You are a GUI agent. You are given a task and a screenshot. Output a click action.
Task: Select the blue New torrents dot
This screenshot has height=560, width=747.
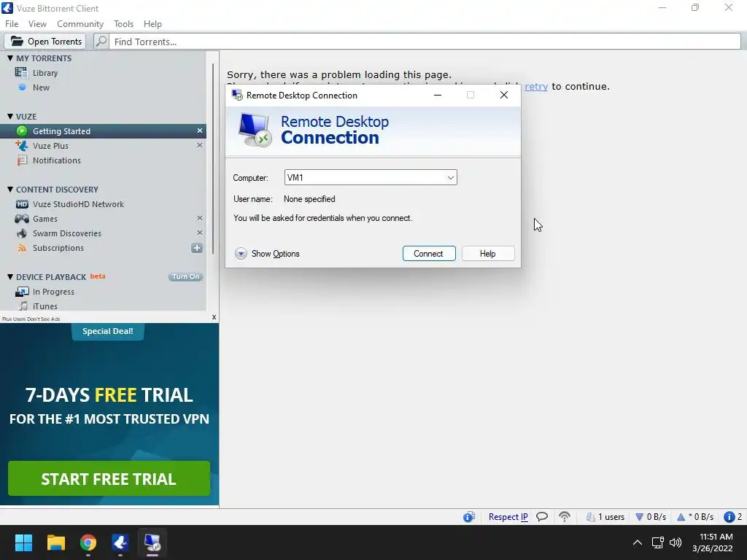pos(22,87)
